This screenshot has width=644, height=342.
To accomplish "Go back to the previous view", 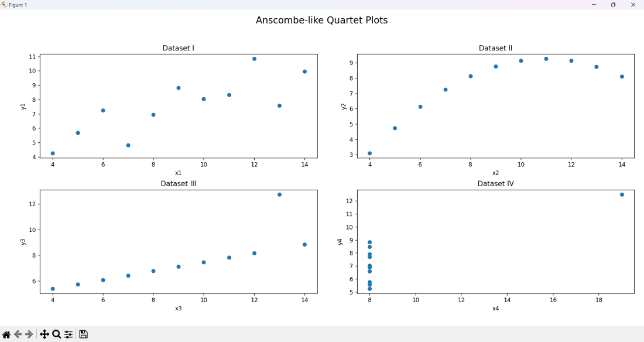I will [x=18, y=334].
